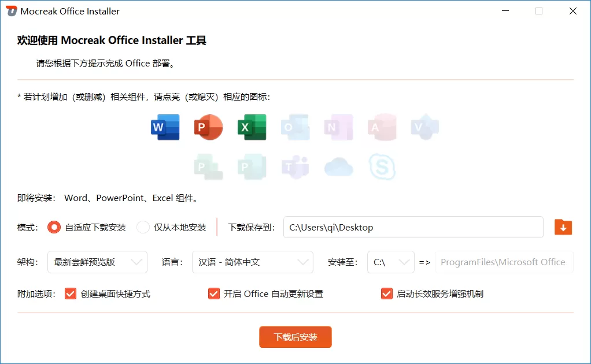
Task: Uncheck 启动长效服务增强机制
Action: pos(386,294)
